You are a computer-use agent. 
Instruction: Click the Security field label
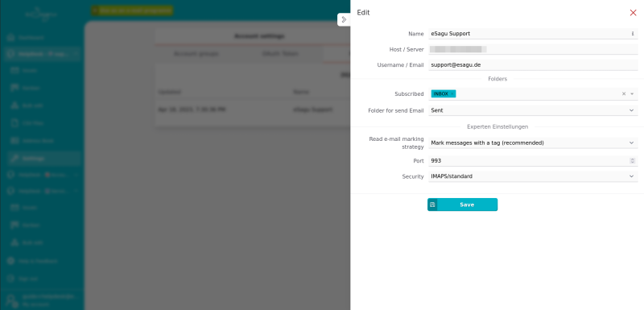pos(413,176)
